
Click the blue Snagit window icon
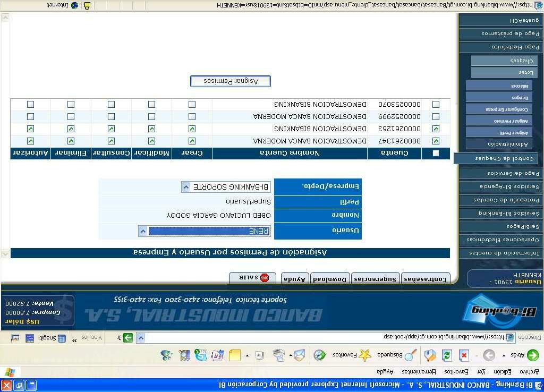(x=30, y=338)
